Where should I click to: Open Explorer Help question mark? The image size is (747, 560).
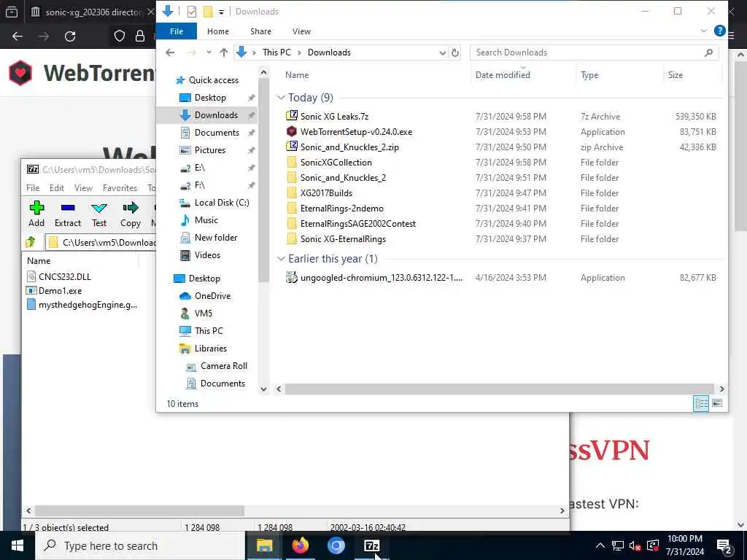(720, 31)
